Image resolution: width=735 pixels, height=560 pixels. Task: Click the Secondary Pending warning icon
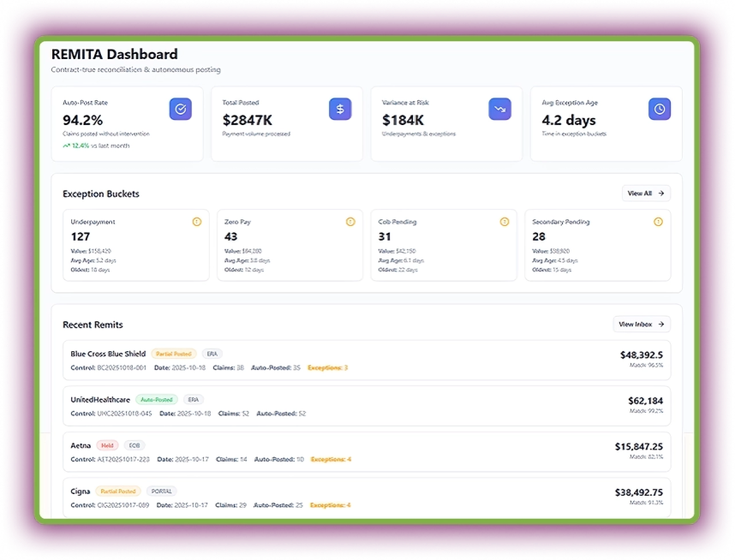[658, 221]
